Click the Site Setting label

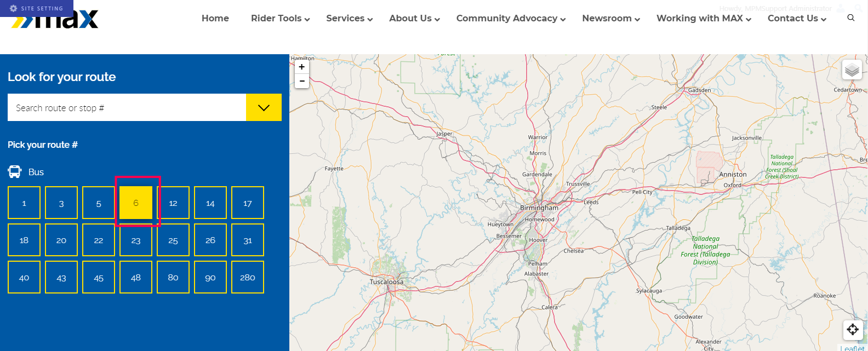(x=42, y=8)
